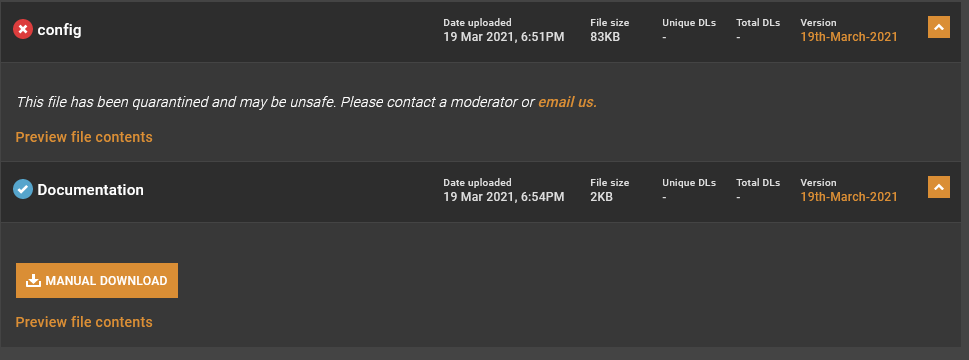
Task: Select the Documentation file title
Action: point(90,190)
